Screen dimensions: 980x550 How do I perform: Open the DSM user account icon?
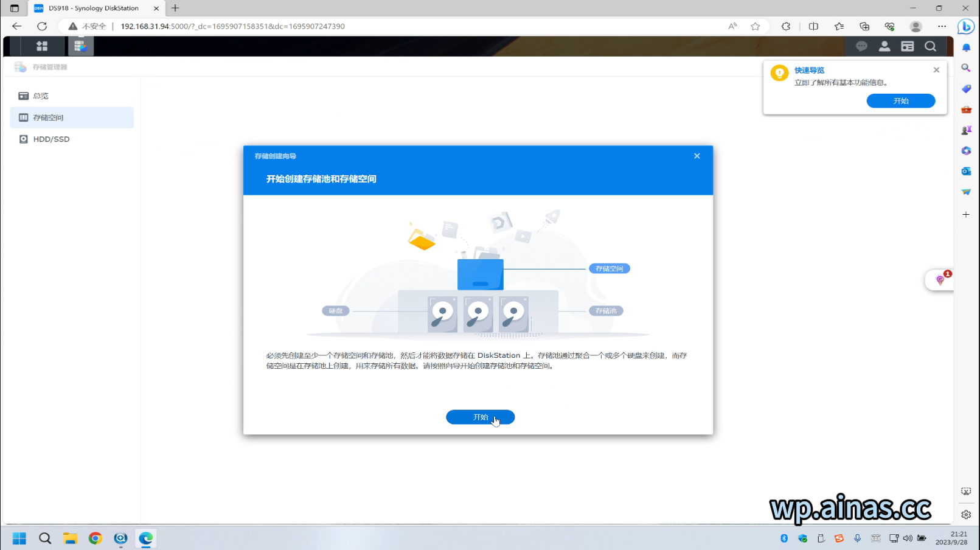point(884,46)
